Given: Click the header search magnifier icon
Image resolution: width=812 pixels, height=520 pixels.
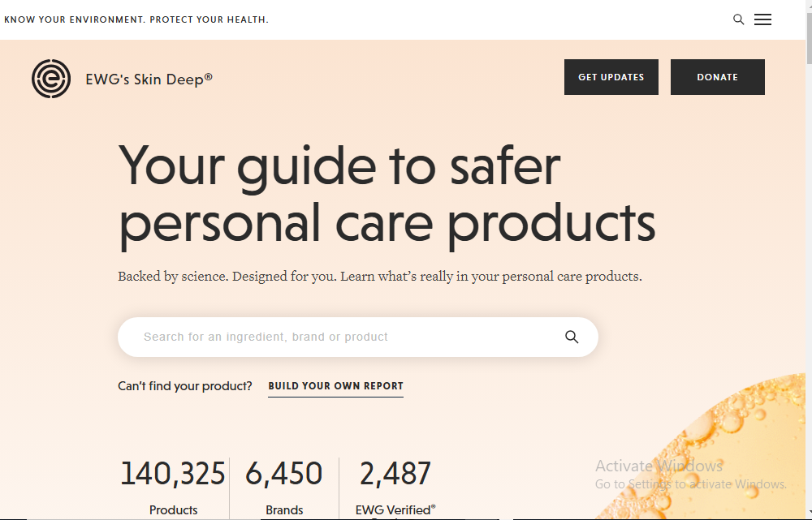Looking at the screenshot, I should coord(738,19).
